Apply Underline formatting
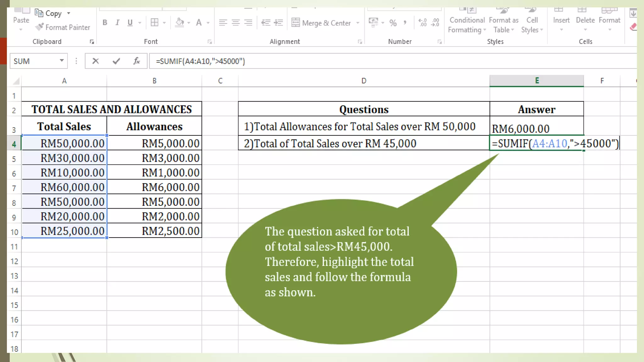Viewport: 644px width, 362px height. coord(130,23)
